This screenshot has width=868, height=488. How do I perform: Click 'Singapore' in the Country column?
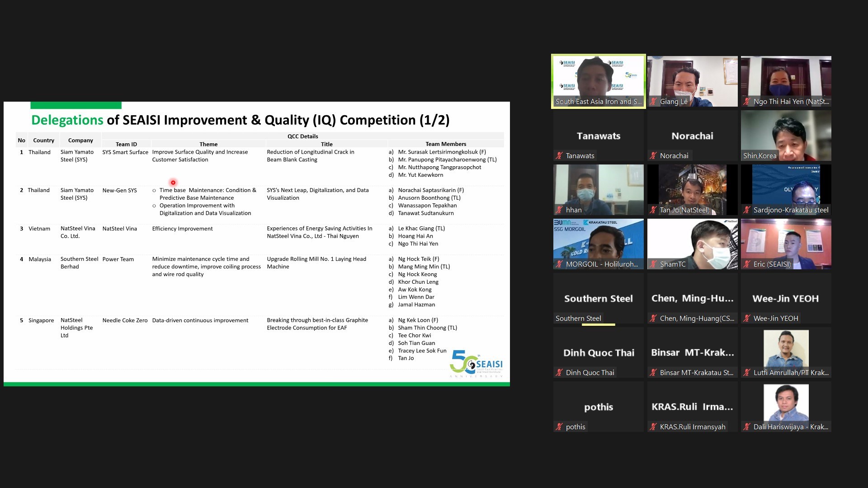tap(41, 320)
